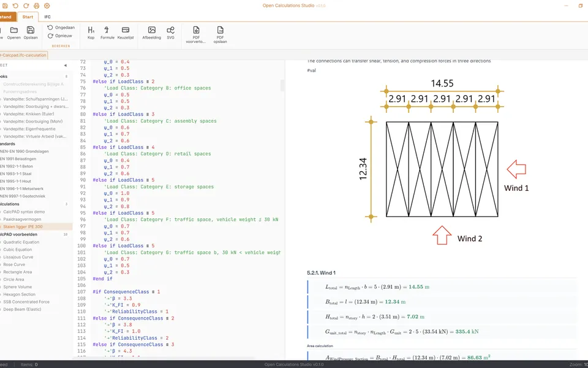Click the print icon in title bar

pyautogui.click(x=36, y=6)
